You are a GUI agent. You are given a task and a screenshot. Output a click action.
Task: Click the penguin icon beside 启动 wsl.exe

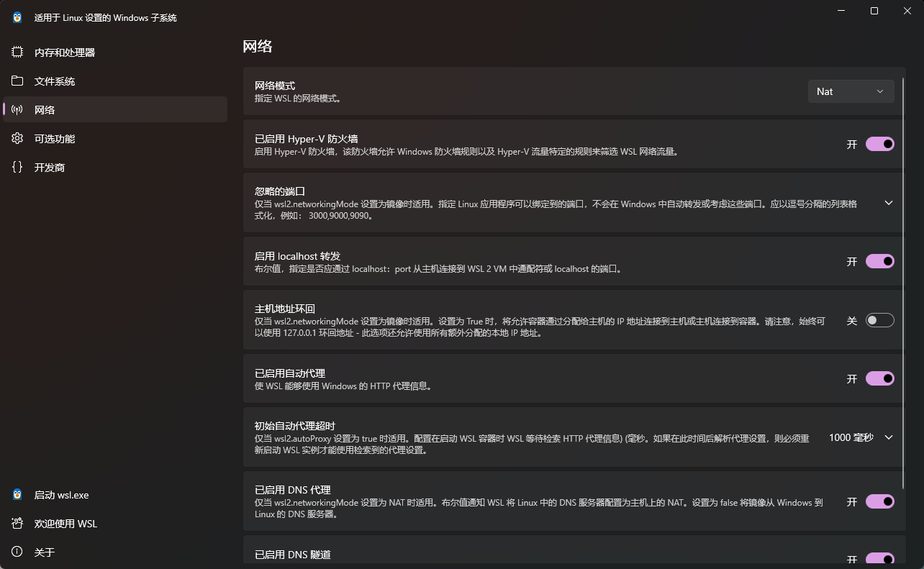17,495
